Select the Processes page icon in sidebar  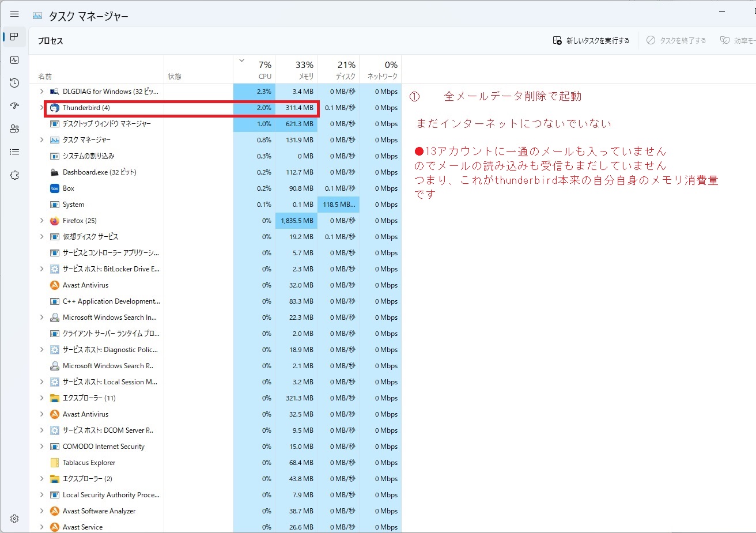[x=14, y=37]
